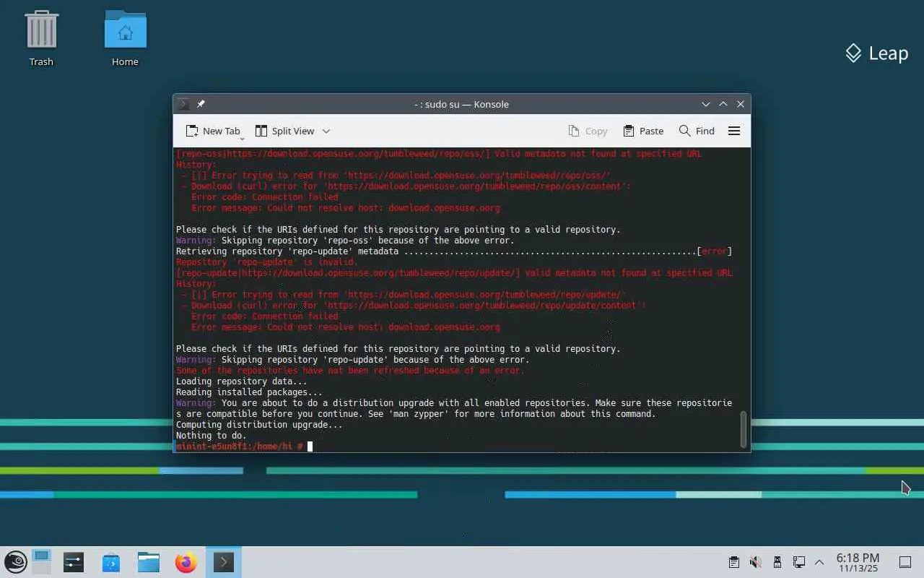Open the Konsole hamburger menu
Image resolution: width=924 pixels, height=578 pixels.
pos(734,131)
